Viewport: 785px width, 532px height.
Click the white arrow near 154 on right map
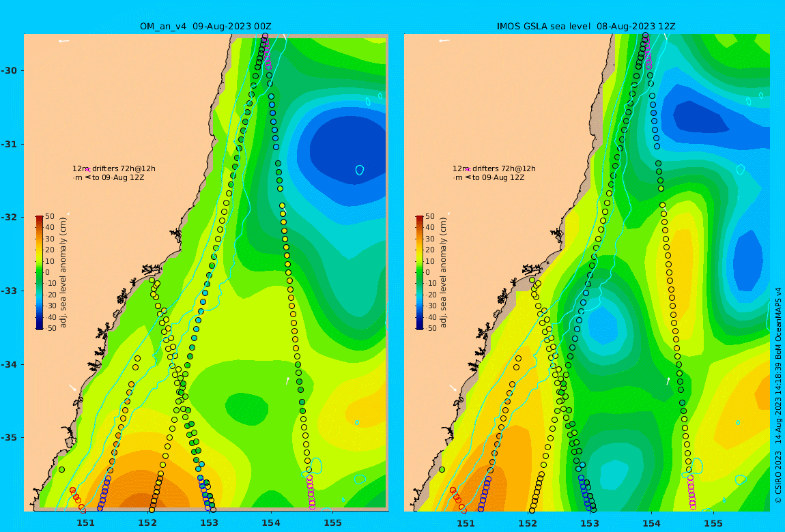click(x=668, y=381)
